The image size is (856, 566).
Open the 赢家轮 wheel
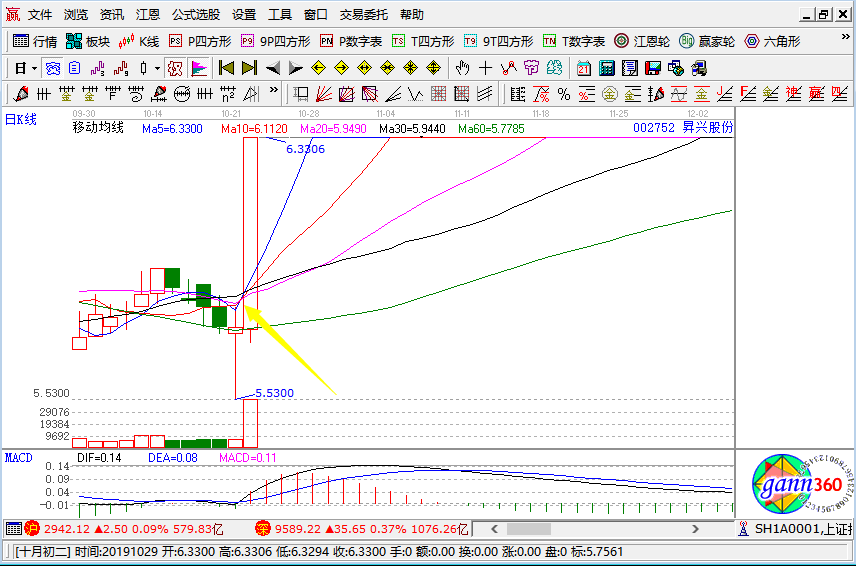click(x=707, y=41)
